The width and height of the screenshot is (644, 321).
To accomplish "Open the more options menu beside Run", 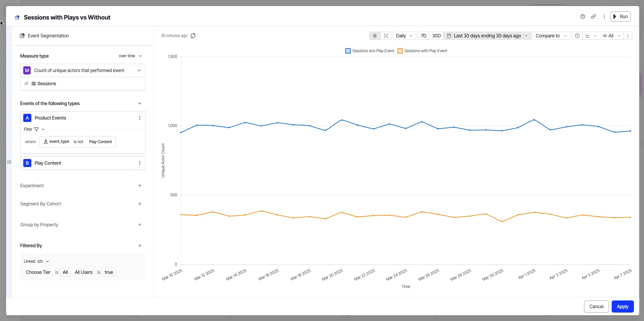I will [x=604, y=17].
